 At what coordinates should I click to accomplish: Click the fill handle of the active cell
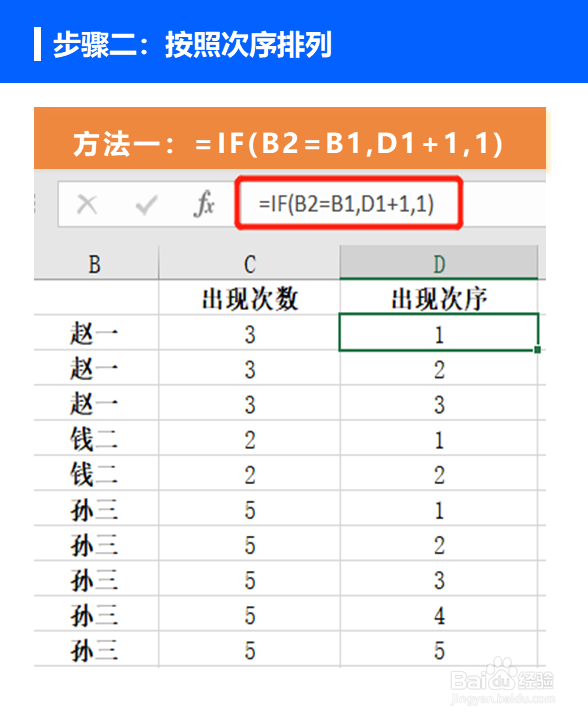click(x=538, y=350)
